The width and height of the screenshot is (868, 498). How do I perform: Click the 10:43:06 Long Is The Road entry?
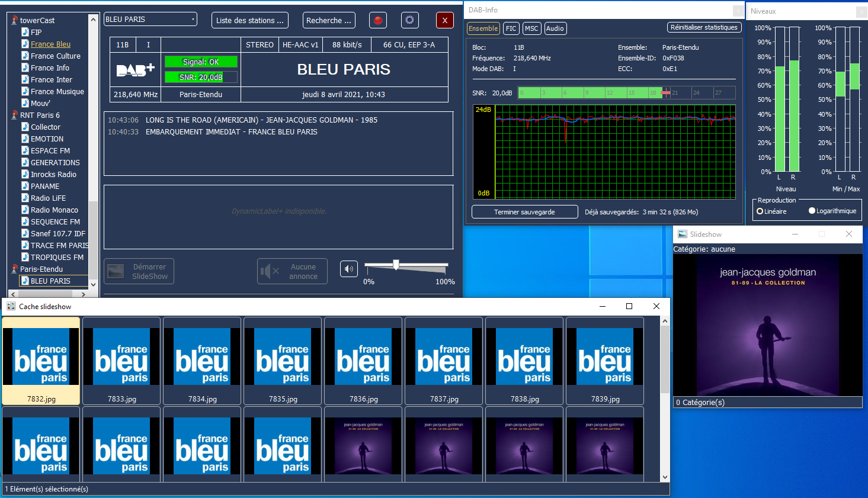pyautogui.click(x=243, y=120)
